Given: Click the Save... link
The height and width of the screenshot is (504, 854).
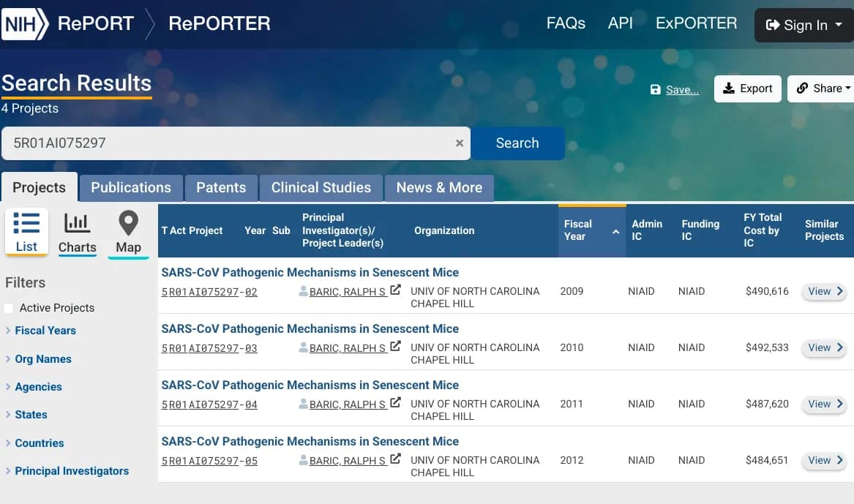Looking at the screenshot, I should point(682,90).
